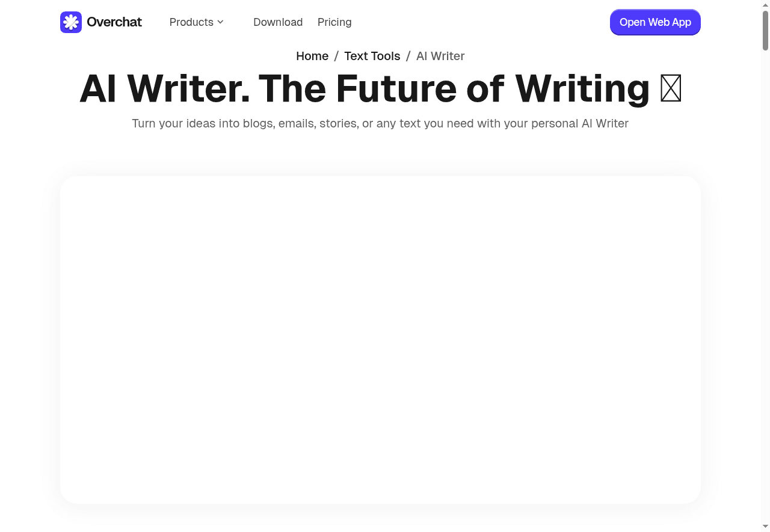Click the emoji placeholder beside the heading
The height and width of the screenshot is (532, 770).
(x=671, y=88)
